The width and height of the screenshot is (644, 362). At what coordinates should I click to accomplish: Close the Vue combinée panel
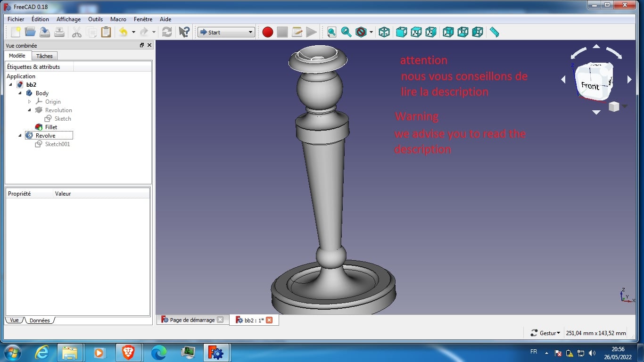click(x=149, y=45)
